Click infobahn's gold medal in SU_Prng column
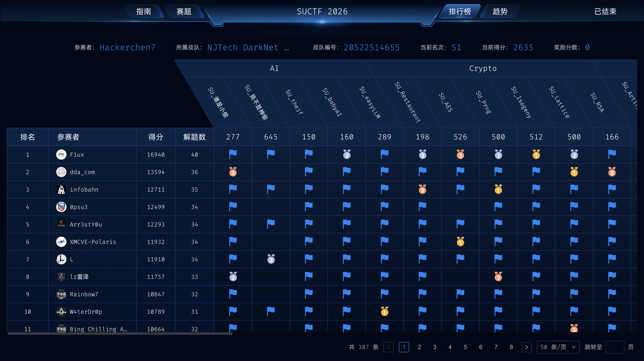The image size is (644, 361). click(498, 189)
